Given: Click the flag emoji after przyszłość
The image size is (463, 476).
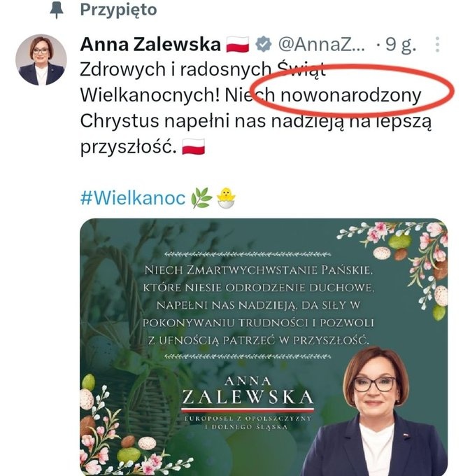Looking at the screenshot, I should [193, 146].
